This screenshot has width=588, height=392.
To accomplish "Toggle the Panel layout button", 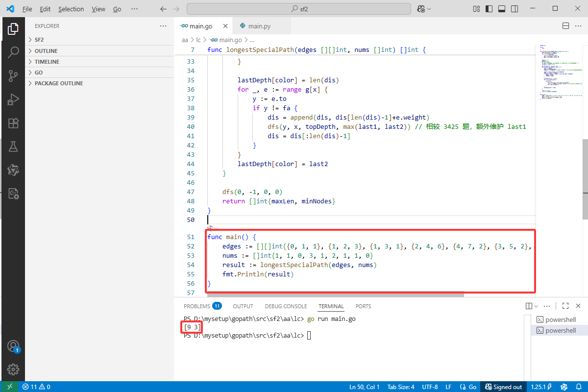I will [501, 9].
